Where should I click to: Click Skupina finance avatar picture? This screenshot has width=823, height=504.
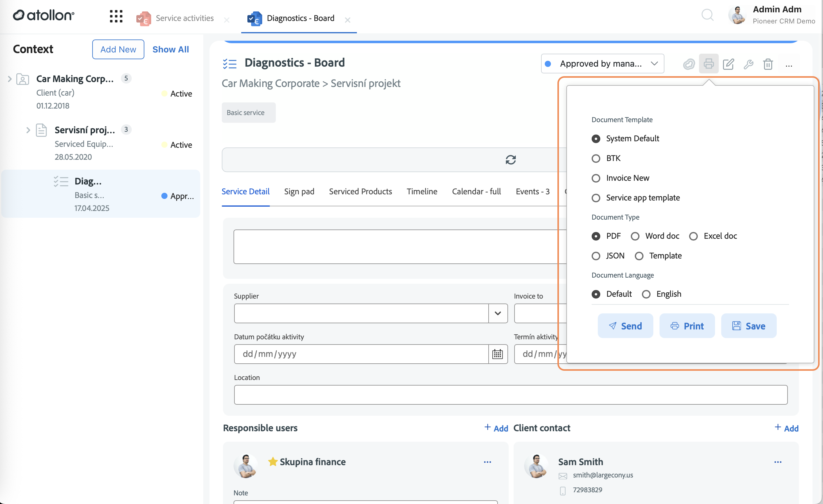click(x=246, y=466)
